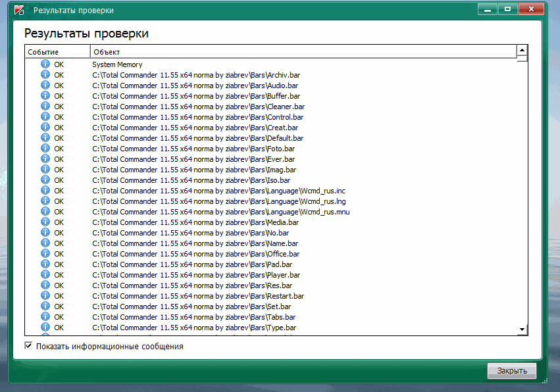Click the info icon for Restart.bar row
560x392 pixels.
coord(45,295)
